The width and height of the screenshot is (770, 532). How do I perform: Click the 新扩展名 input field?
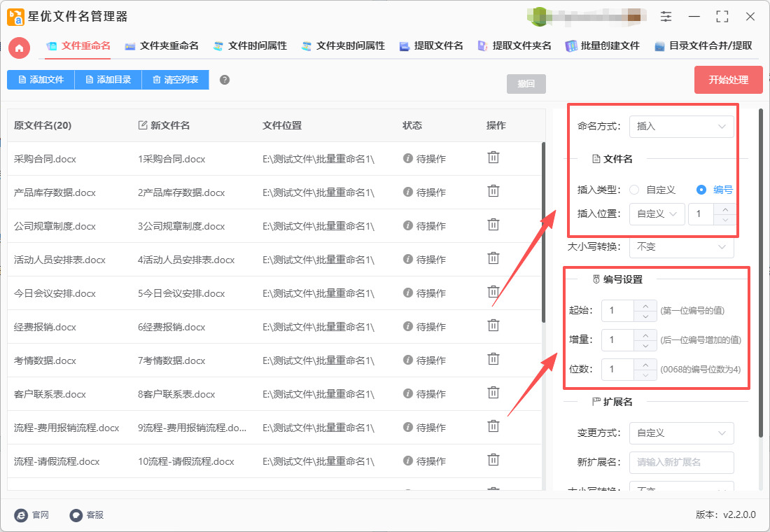click(x=682, y=462)
